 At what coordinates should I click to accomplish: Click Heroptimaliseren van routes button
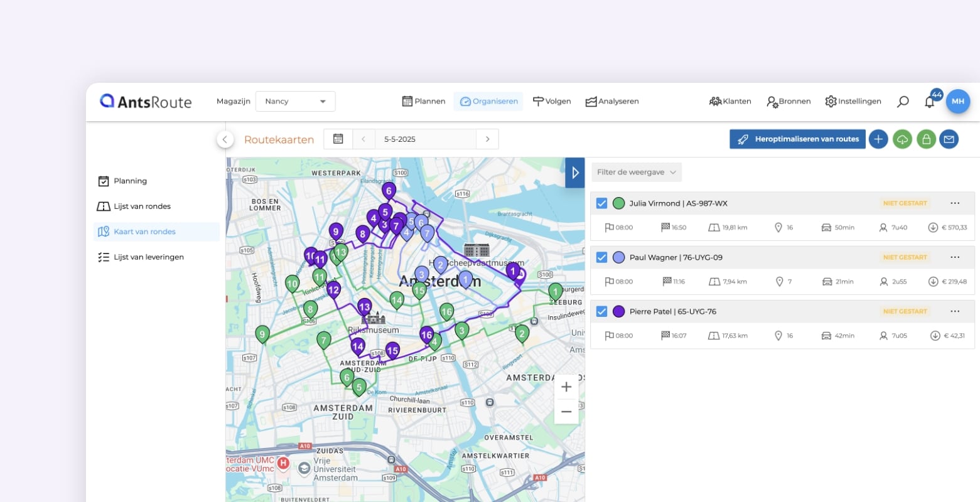(x=797, y=139)
